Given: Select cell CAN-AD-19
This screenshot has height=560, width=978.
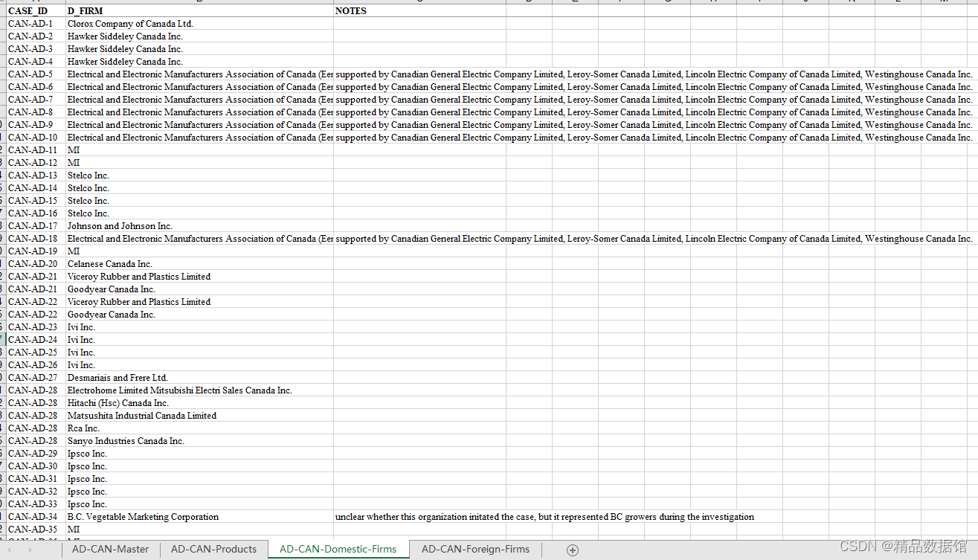Looking at the screenshot, I should tap(36, 251).
